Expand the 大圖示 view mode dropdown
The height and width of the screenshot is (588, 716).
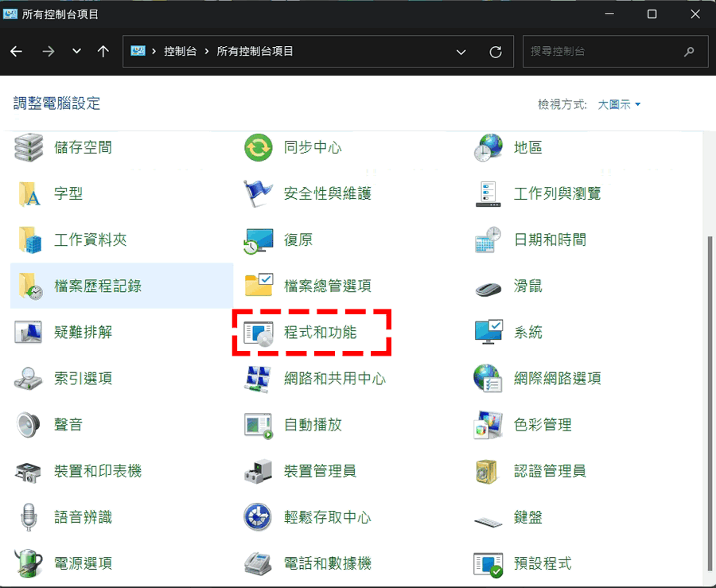(x=620, y=104)
